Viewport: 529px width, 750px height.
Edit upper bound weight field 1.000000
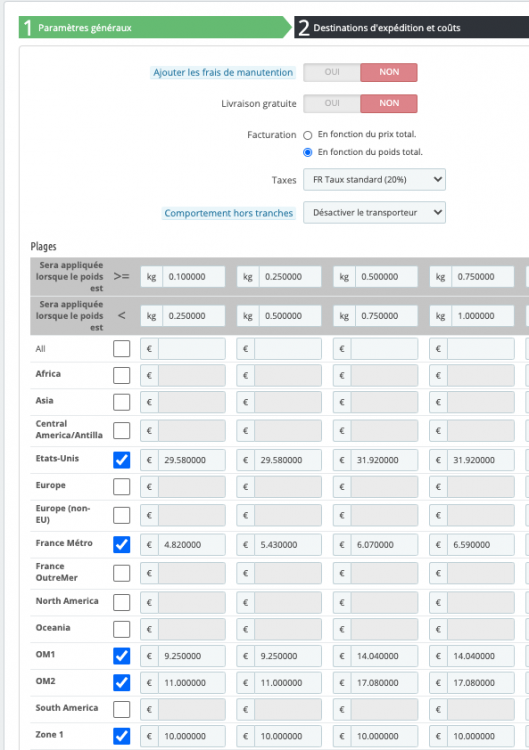(x=483, y=316)
